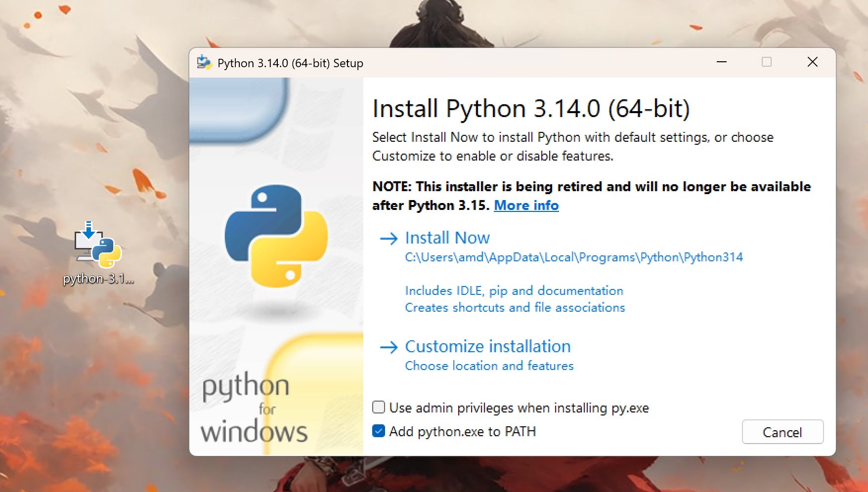This screenshot has height=492, width=868.
Task: Uncheck Add python.exe to PATH
Action: [379, 431]
